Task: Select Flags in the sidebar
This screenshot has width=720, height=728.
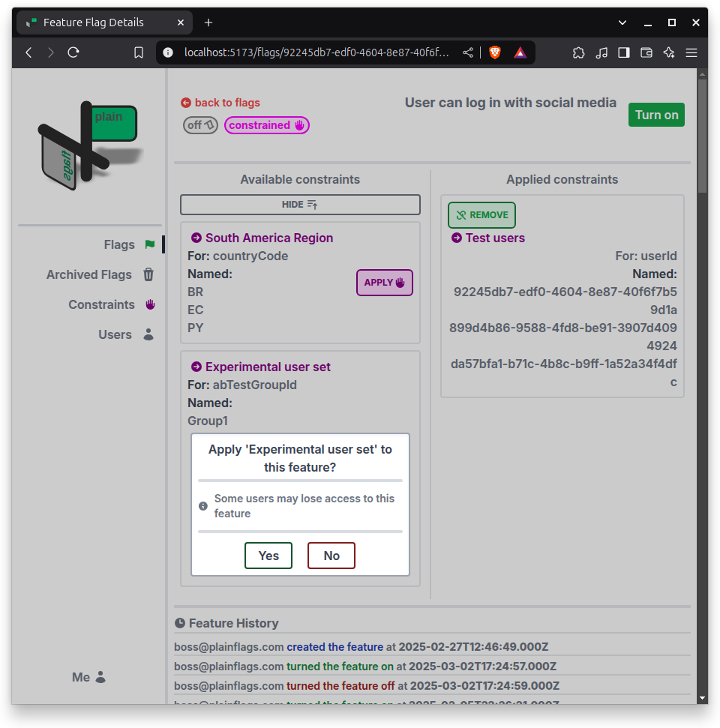Action: click(x=118, y=244)
